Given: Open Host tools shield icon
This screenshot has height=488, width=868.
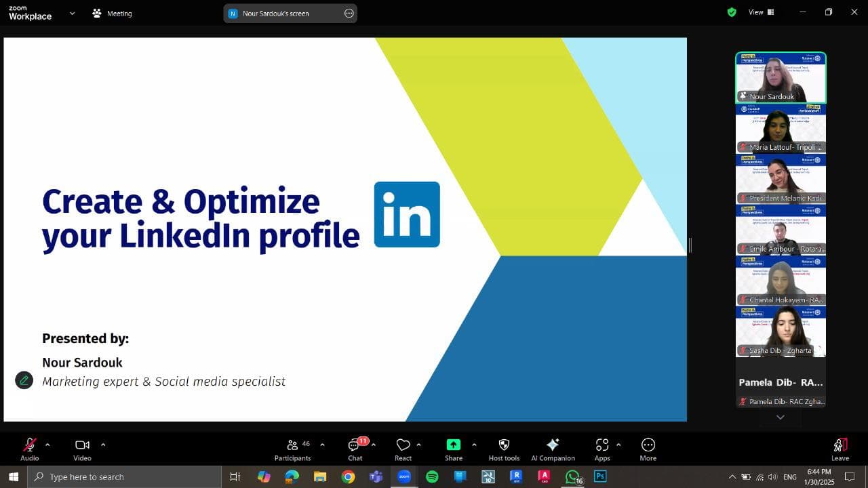Looking at the screenshot, I should pos(504,449).
